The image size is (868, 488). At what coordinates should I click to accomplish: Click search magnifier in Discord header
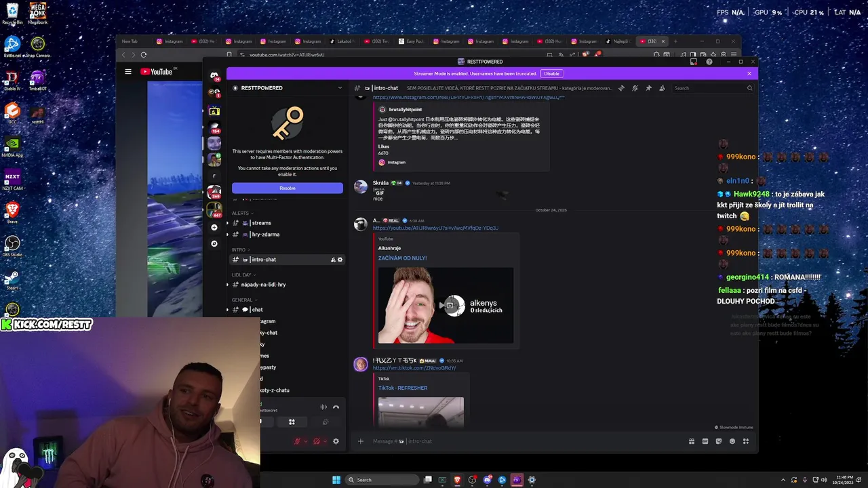click(x=749, y=88)
